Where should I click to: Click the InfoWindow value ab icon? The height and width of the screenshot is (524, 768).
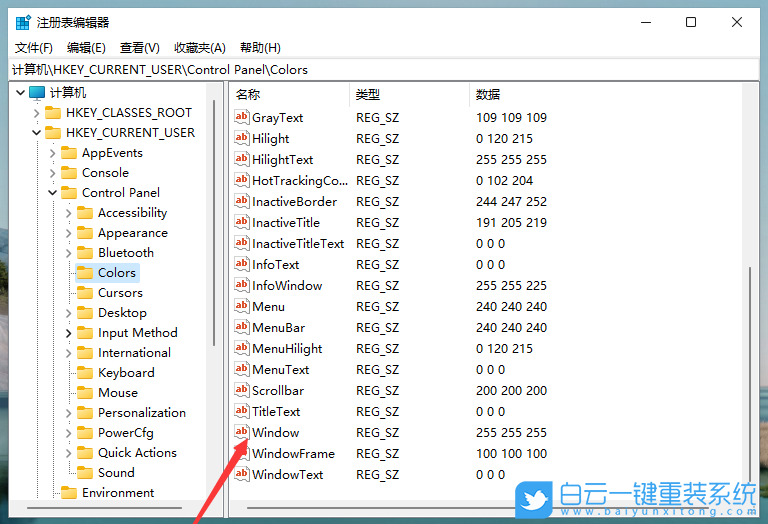click(x=241, y=286)
